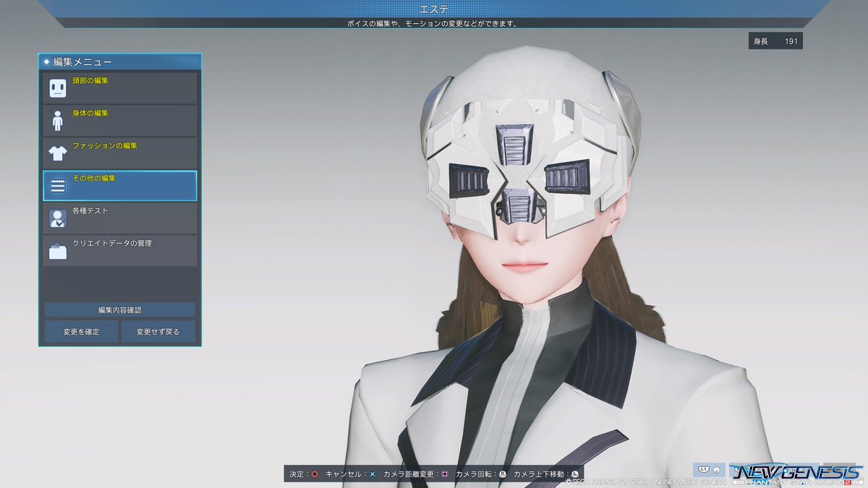Click the エステ title at top
Screen dimensions: 868x488
(x=434, y=9)
